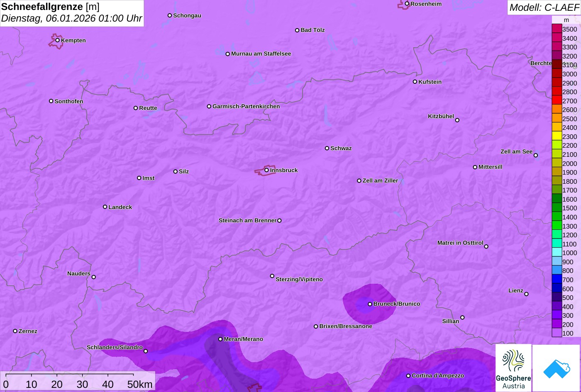Select the 'Mittersill' label

pos(491,167)
